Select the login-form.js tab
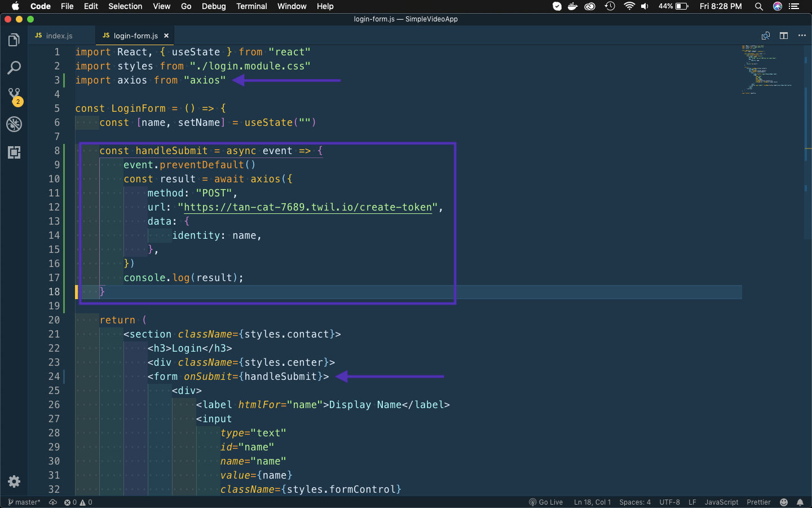 coord(135,36)
